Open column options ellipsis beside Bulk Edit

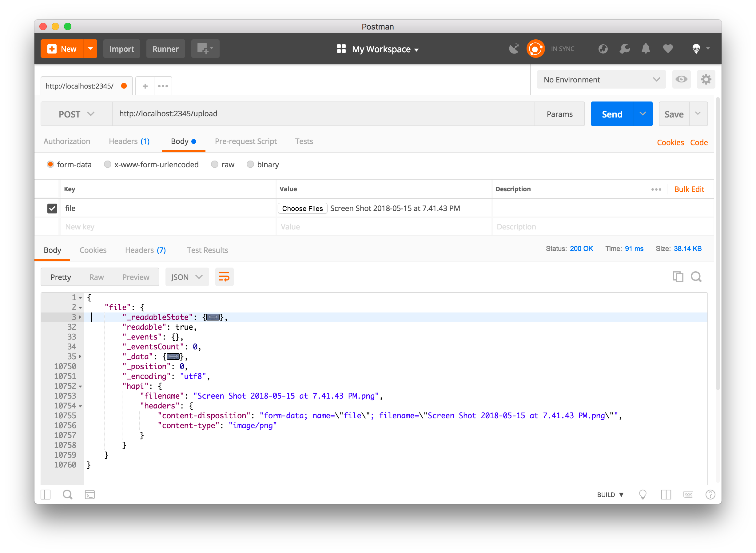tap(656, 189)
